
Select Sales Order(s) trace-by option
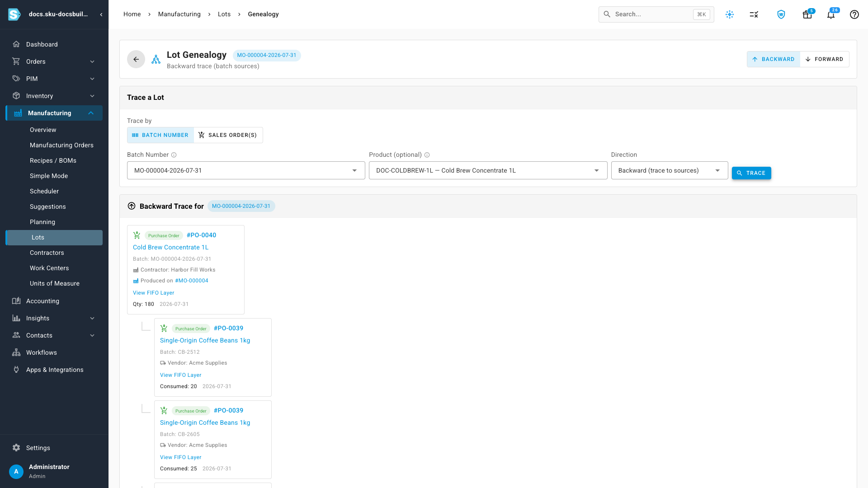[228, 135]
